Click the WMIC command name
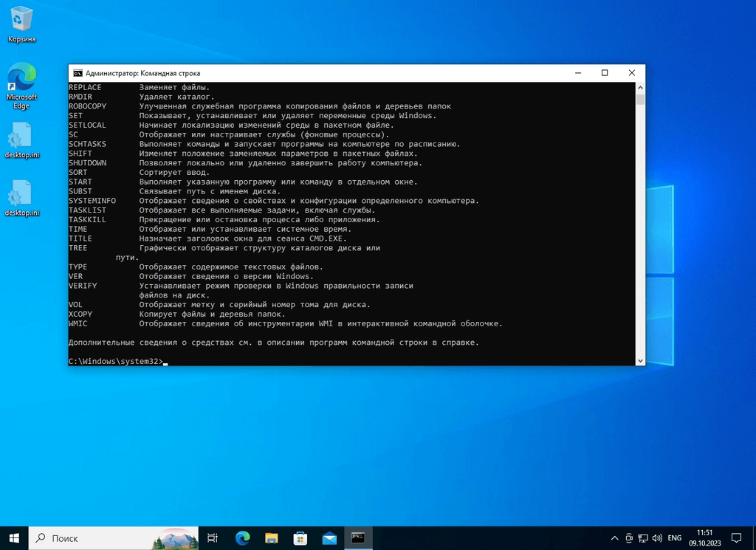 78,323
